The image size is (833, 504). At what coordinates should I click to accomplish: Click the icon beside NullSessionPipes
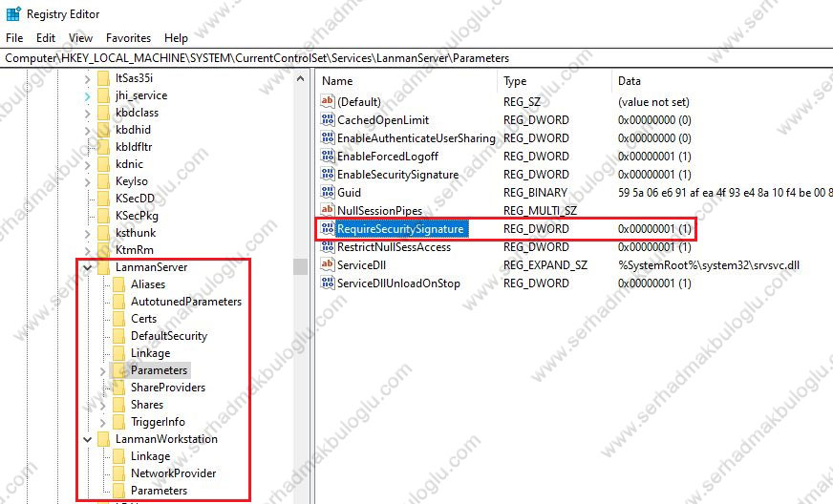coord(328,211)
